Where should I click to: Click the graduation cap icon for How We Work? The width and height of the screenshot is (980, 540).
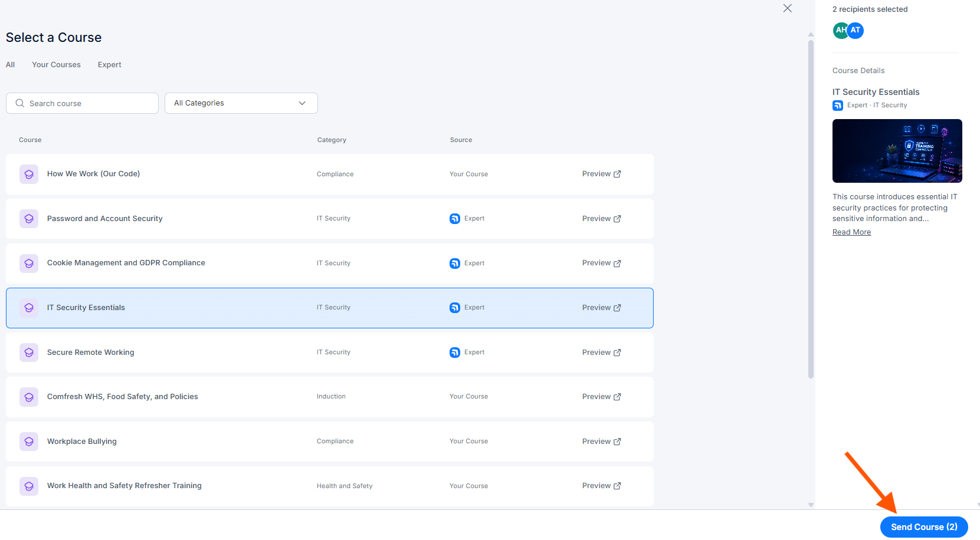pos(29,174)
